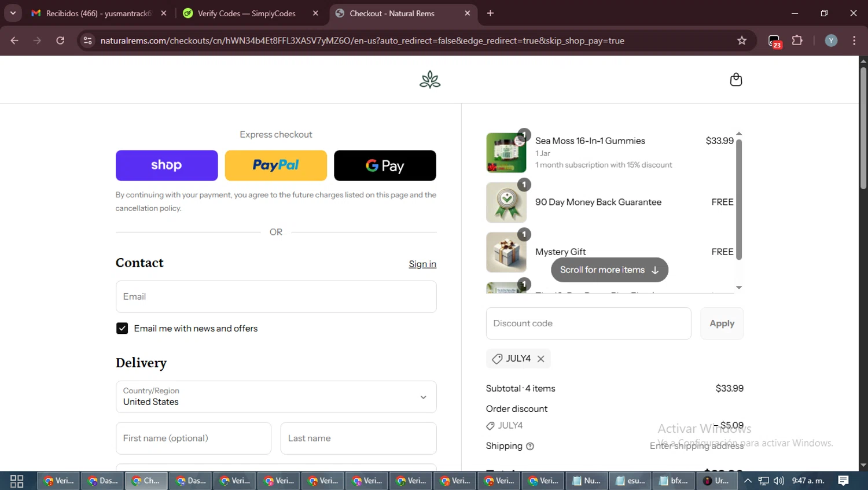Open the bfx... Notepad taskbar item

(674, 481)
